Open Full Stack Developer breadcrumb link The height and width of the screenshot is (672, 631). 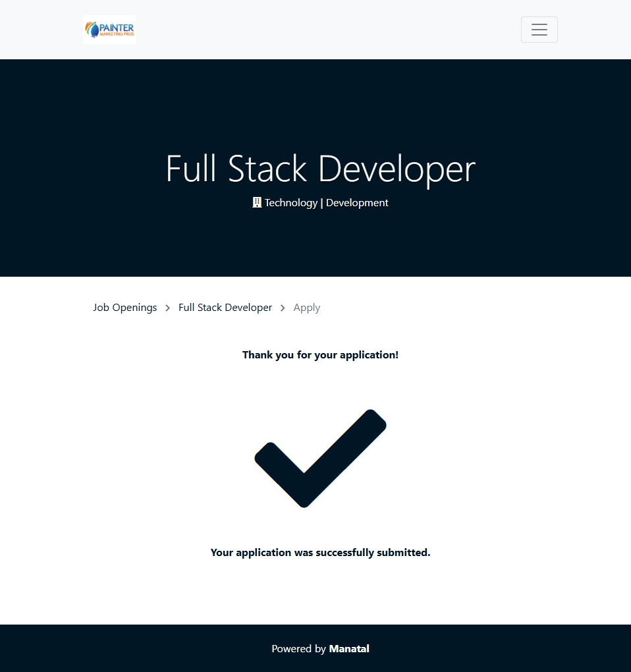coord(225,308)
